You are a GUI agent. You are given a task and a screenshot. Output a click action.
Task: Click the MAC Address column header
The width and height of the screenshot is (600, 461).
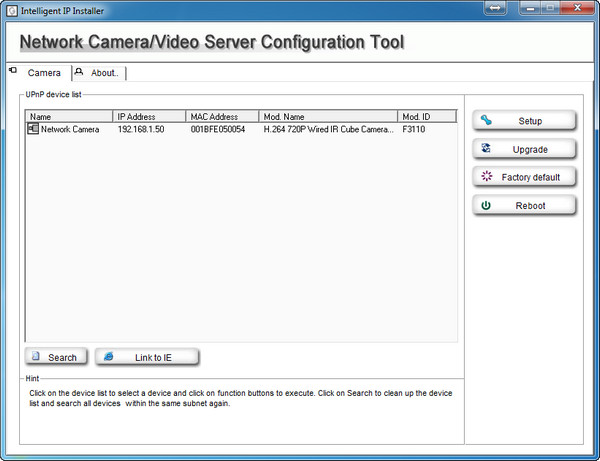(x=222, y=117)
